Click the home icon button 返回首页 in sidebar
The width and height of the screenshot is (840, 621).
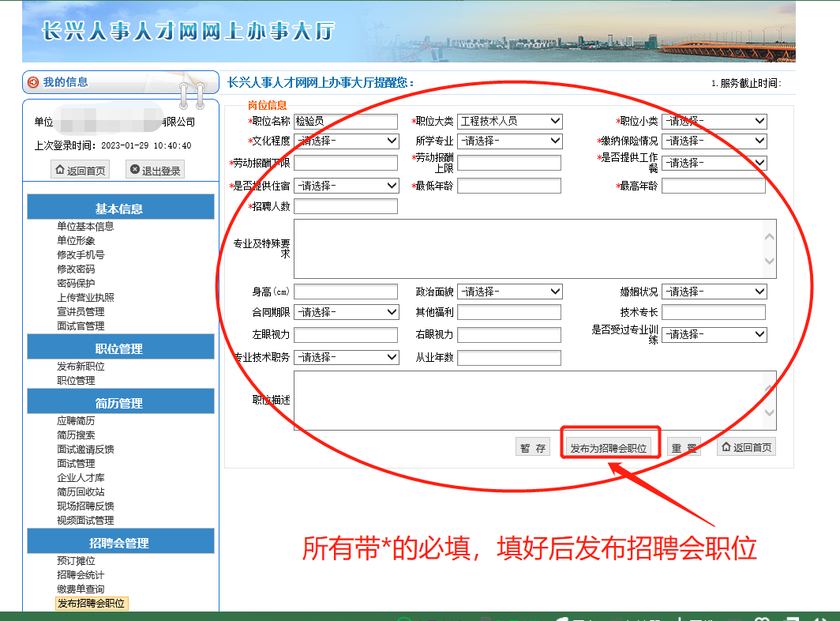pos(79,171)
